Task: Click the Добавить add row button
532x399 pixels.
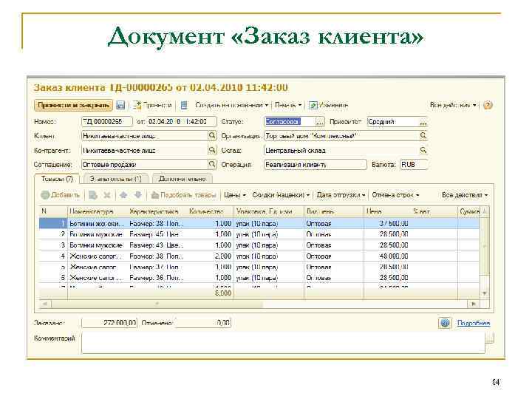Action: pyautogui.click(x=60, y=195)
